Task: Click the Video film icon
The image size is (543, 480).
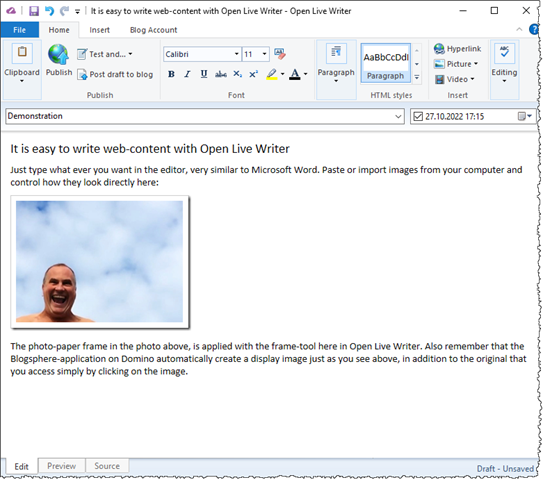Action: (x=439, y=79)
